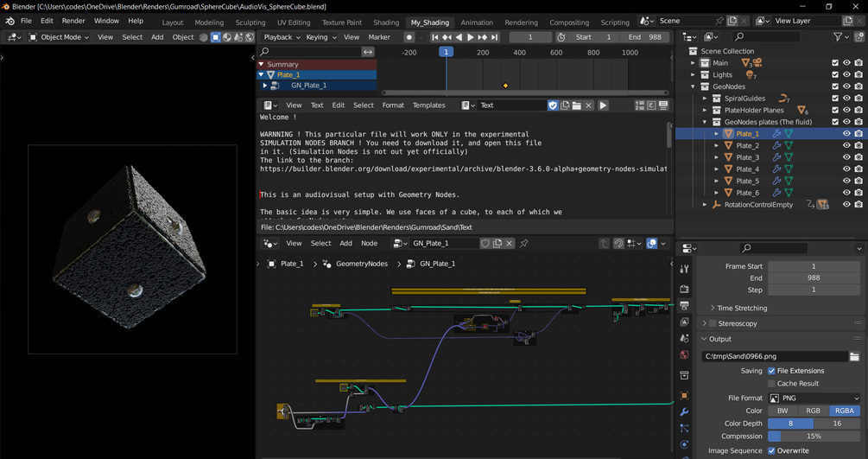Exclude the Main collection via its checkbox
Viewport: 868px width, 459px height.
pos(835,62)
